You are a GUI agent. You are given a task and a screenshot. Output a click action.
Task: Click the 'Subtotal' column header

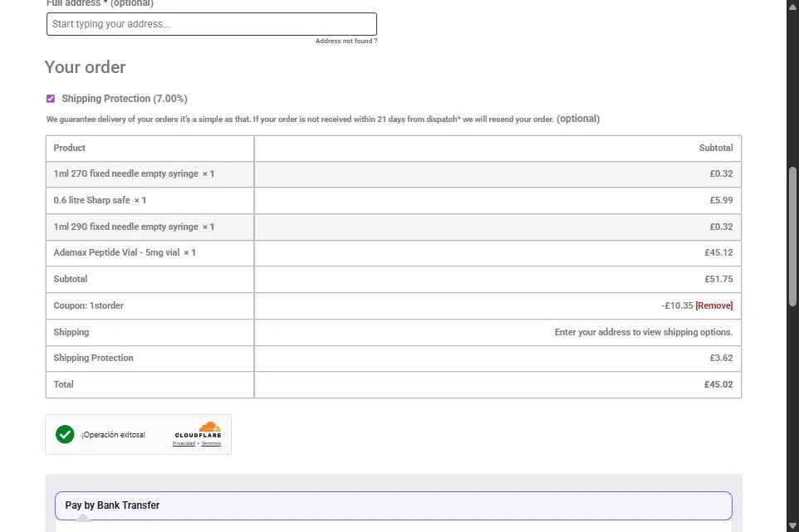point(716,148)
